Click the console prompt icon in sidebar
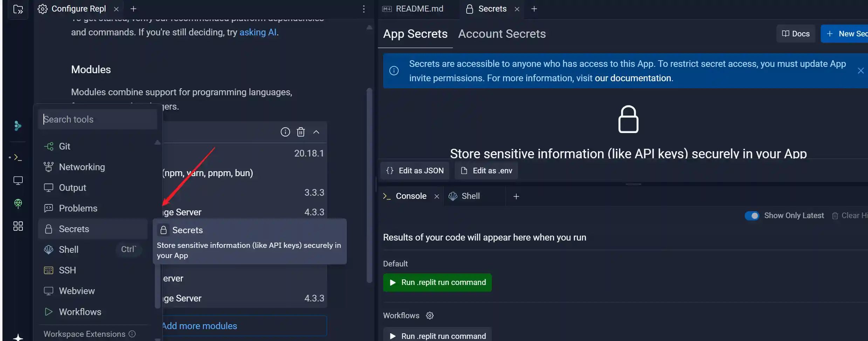Screen dimensions: 868x341 pos(18,158)
